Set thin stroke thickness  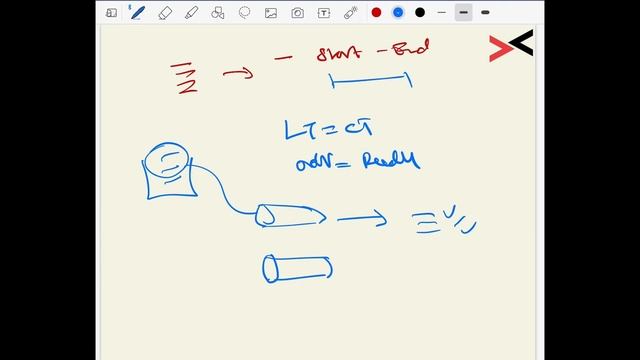point(442,13)
